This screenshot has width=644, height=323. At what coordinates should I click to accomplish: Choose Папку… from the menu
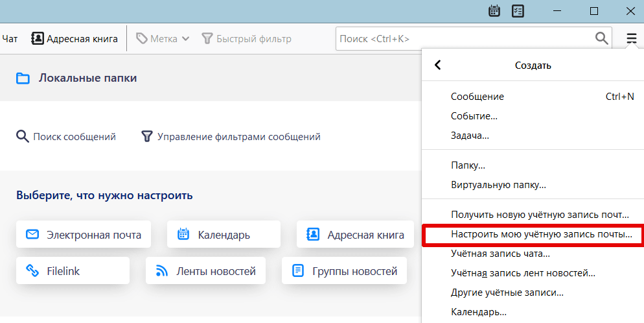pyautogui.click(x=533, y=165)
